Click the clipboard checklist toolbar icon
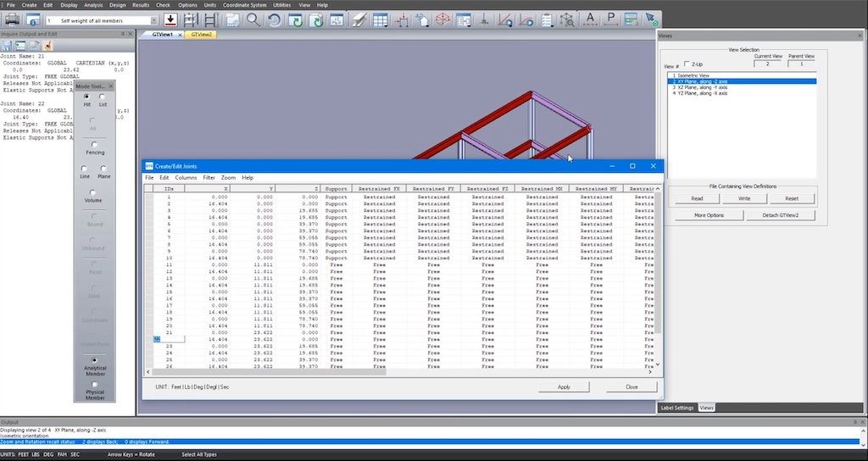The height and width of the screenshot is (461, 868). (x=548, y=19)
